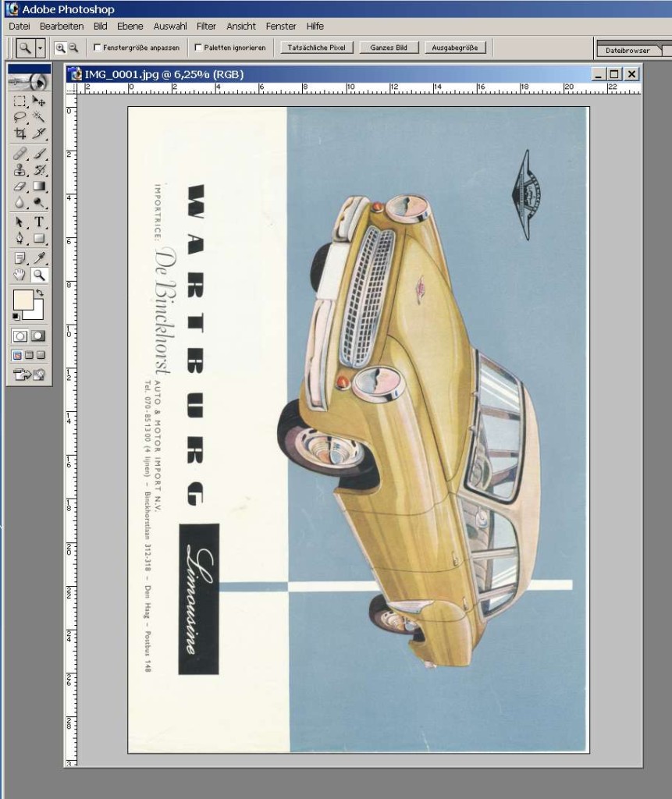
Task: Select the Clone Stamp tool
Action: coord(20,169)
